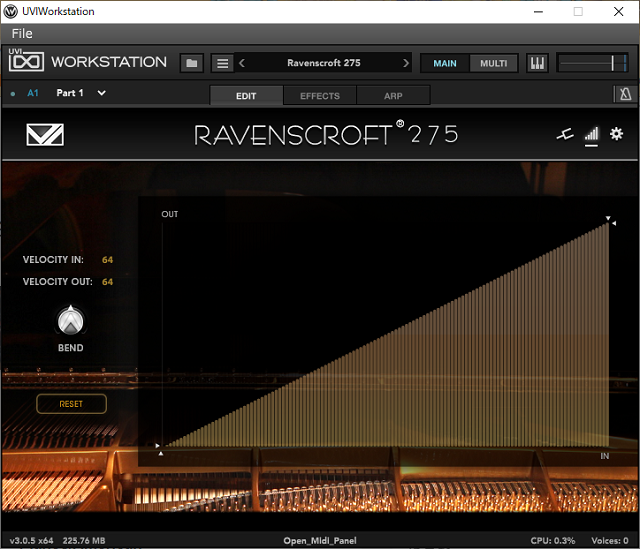
Task: Switch to the EDIT tab
Action: pos(246,96)
